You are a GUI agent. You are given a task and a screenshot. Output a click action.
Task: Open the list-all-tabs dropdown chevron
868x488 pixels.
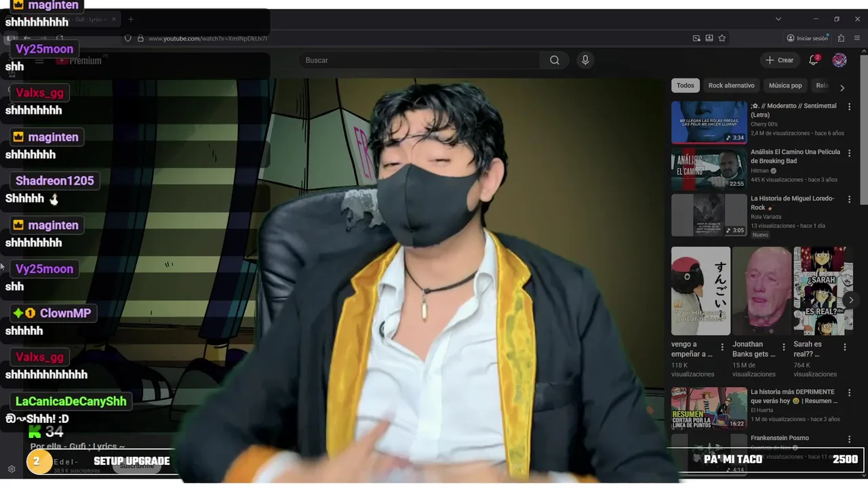click(x=778, y=19)
